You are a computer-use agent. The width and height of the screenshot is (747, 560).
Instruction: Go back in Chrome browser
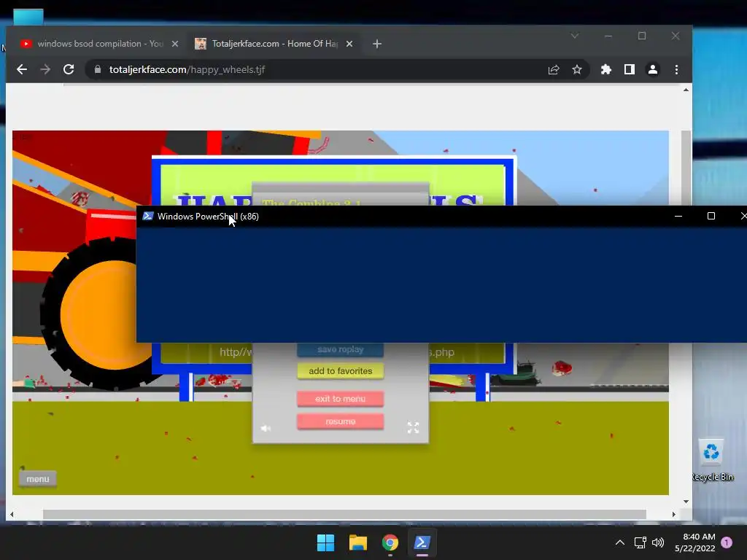pos(21,69)
